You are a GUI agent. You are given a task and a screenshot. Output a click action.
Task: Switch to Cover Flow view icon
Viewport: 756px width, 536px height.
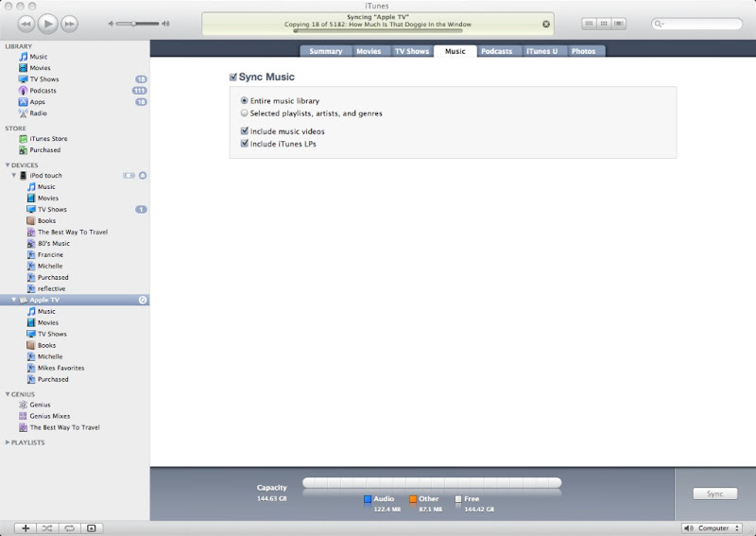(619, 24)
